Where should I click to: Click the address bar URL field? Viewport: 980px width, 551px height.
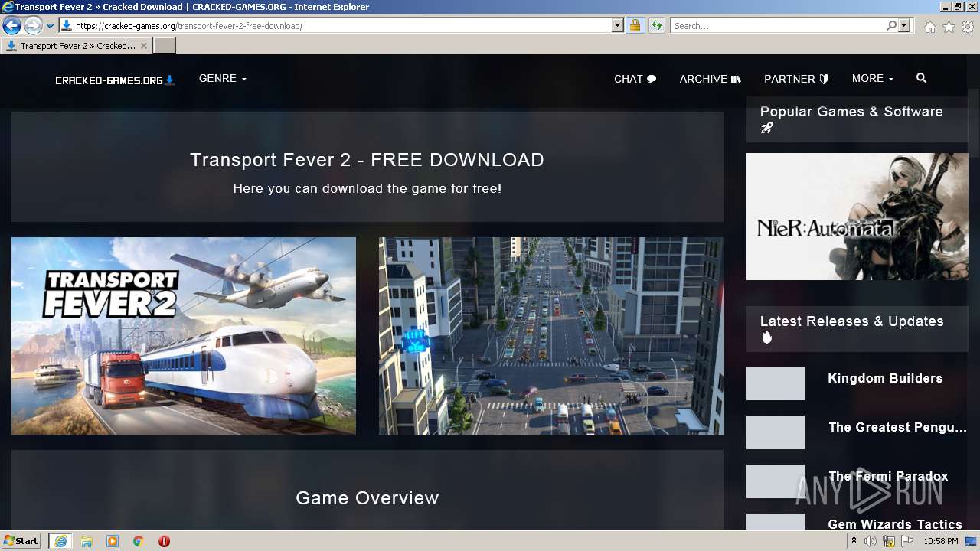tap(341, 26)
